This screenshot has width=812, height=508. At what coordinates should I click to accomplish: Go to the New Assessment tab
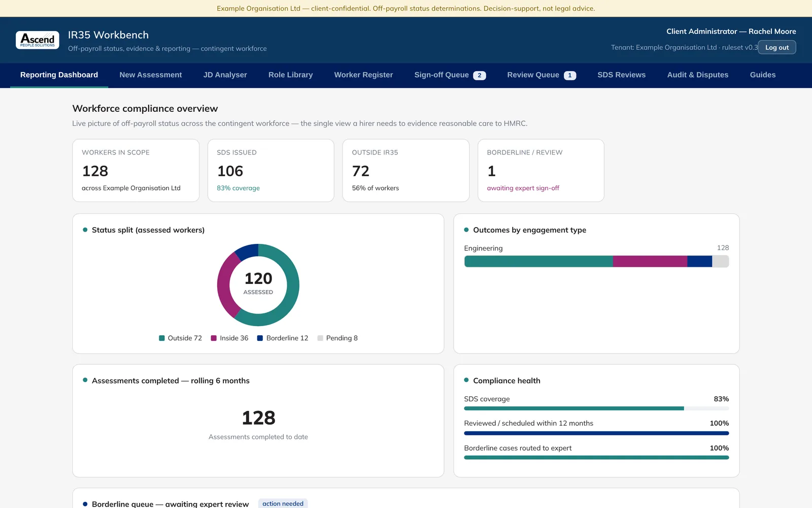tap(151, 75)
